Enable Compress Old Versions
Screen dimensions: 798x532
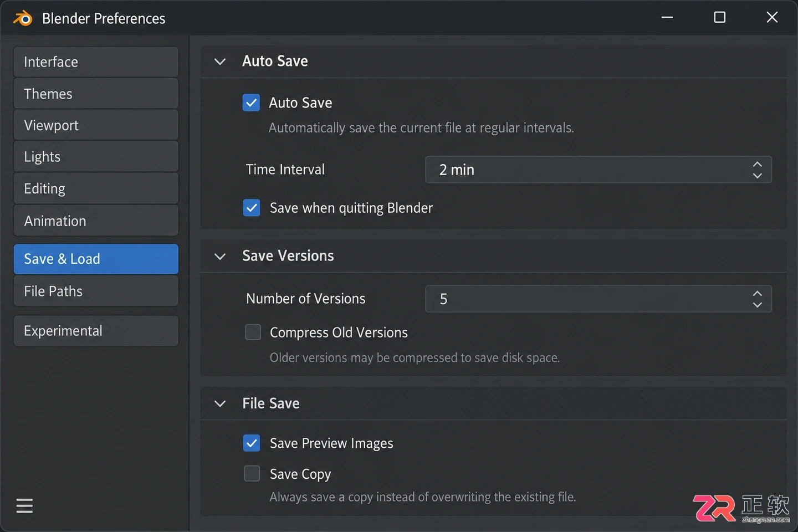[x=253, y=332]
